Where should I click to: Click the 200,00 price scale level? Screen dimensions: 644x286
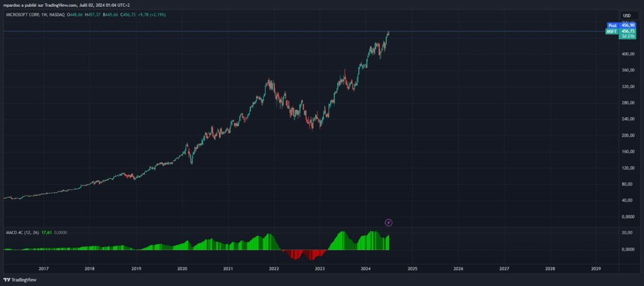[x=626, y=135]
